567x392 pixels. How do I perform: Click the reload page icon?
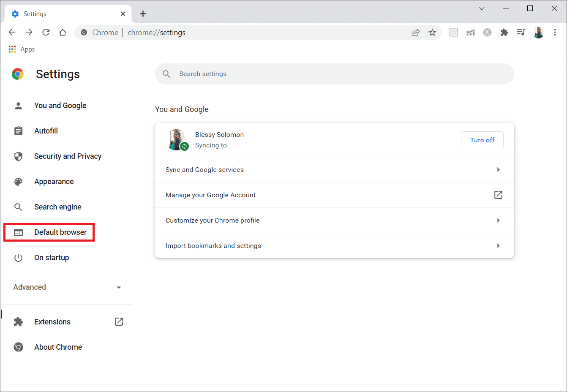[46, 33]
